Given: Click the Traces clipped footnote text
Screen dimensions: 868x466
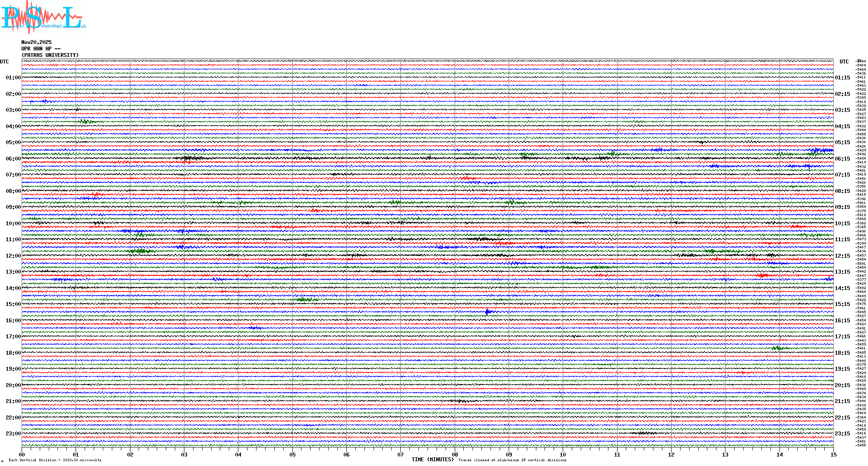Looking at the screenshot, I should coord(512,460).
